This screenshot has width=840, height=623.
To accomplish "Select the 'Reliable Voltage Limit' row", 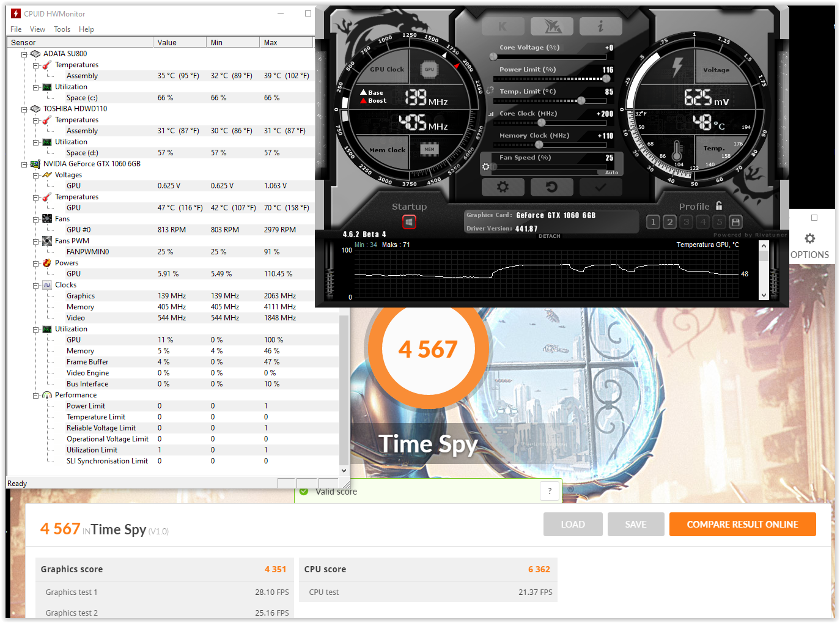I will [x=174, y=428].
